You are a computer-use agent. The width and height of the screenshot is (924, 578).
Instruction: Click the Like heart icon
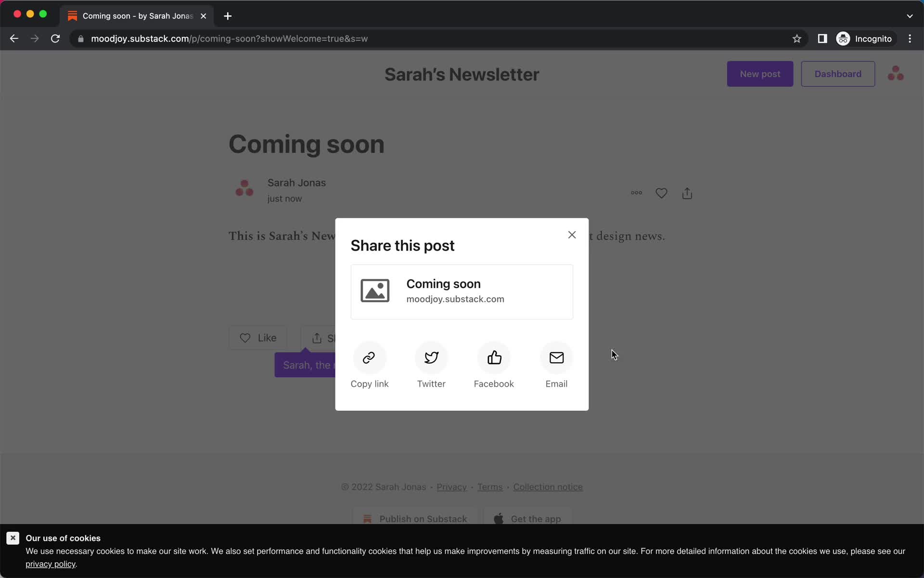point(245,338)
